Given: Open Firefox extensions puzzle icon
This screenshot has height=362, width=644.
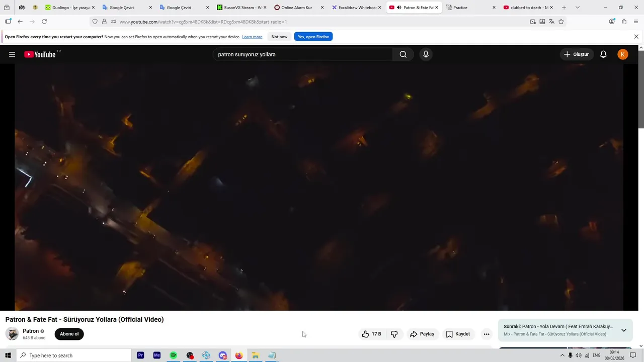Looking at the screenshot, I should (x=624, y=22).
